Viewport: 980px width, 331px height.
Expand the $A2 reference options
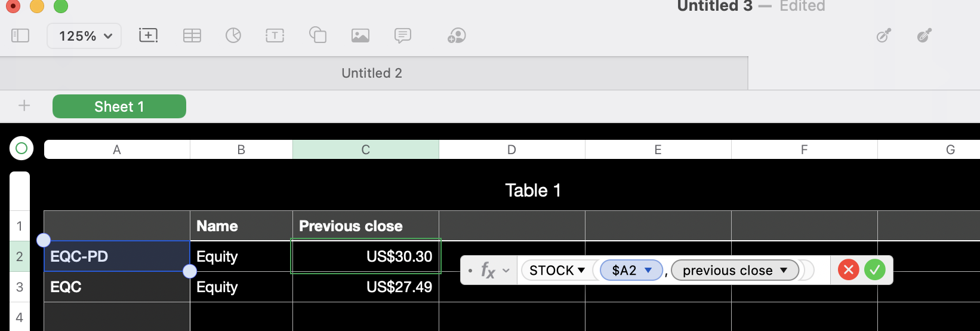click(x=648, y=271)
